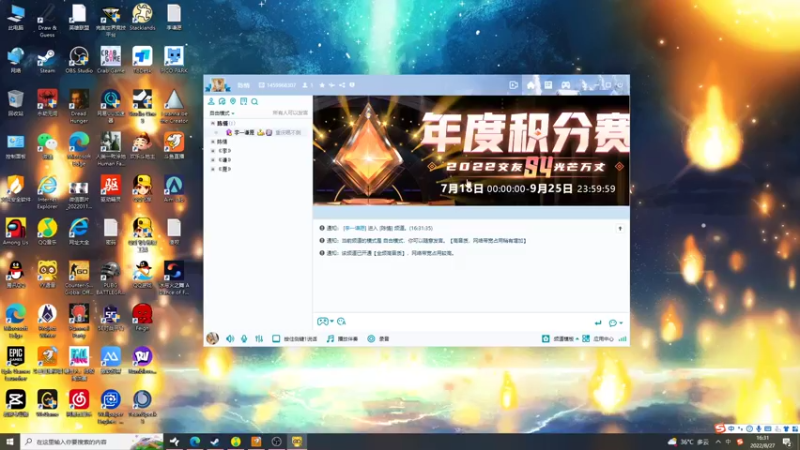The height and width of the screenshot is (450, 800).
Task: Expand the fifth channel subgroup
Action: pos(213,169)
